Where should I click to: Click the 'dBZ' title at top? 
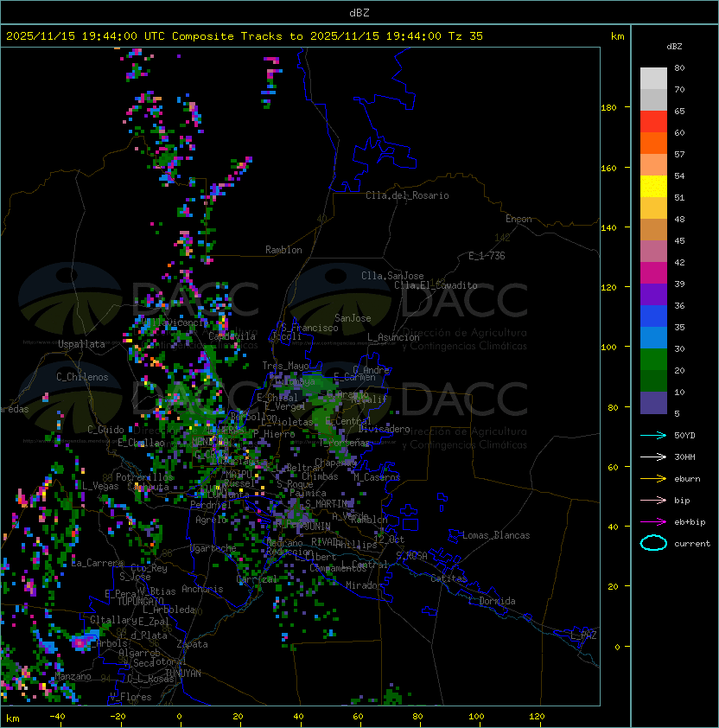click(x=359, y=13)
